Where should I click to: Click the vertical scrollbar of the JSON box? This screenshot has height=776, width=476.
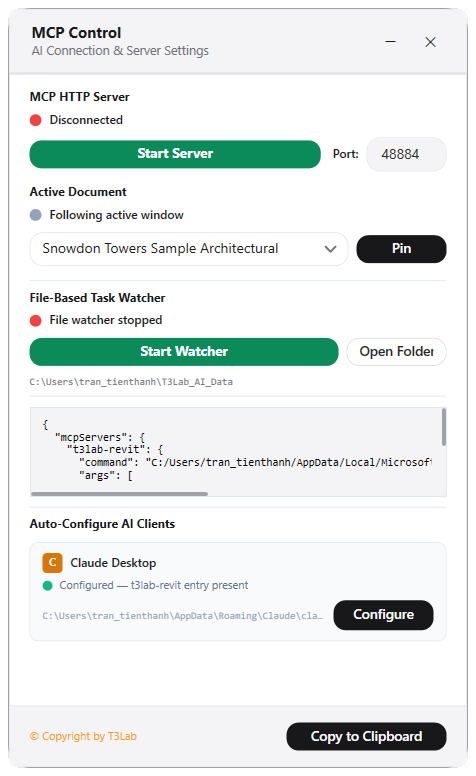(x=444, y=427)
